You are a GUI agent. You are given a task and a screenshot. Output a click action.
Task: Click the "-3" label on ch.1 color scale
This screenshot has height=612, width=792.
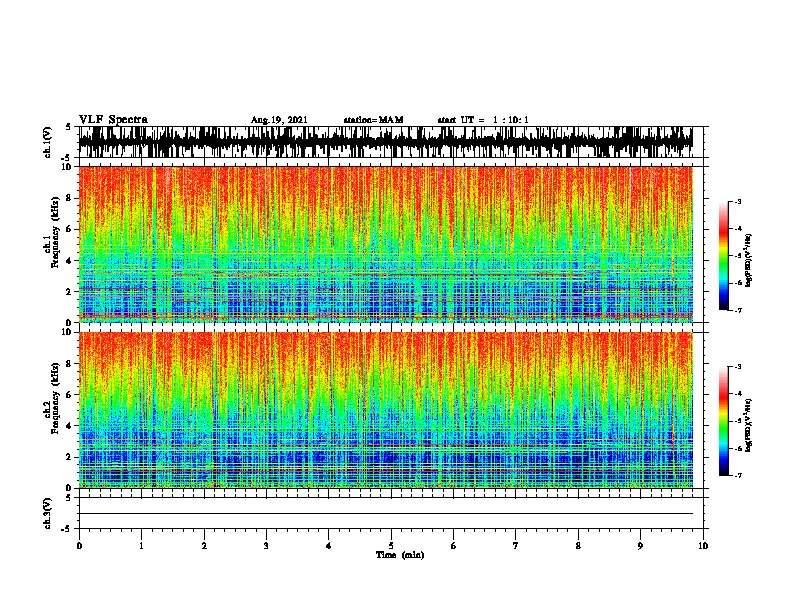pyautogui.click(x=737, y=201)
